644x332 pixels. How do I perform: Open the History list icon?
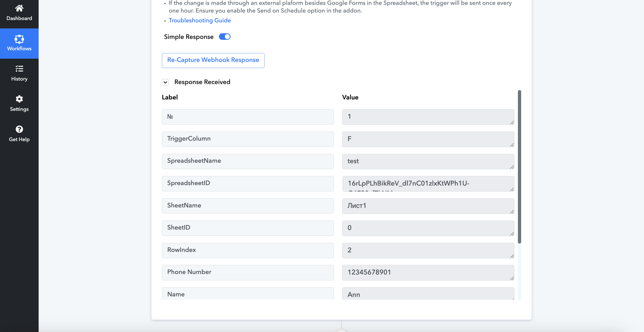coord(19,69)
